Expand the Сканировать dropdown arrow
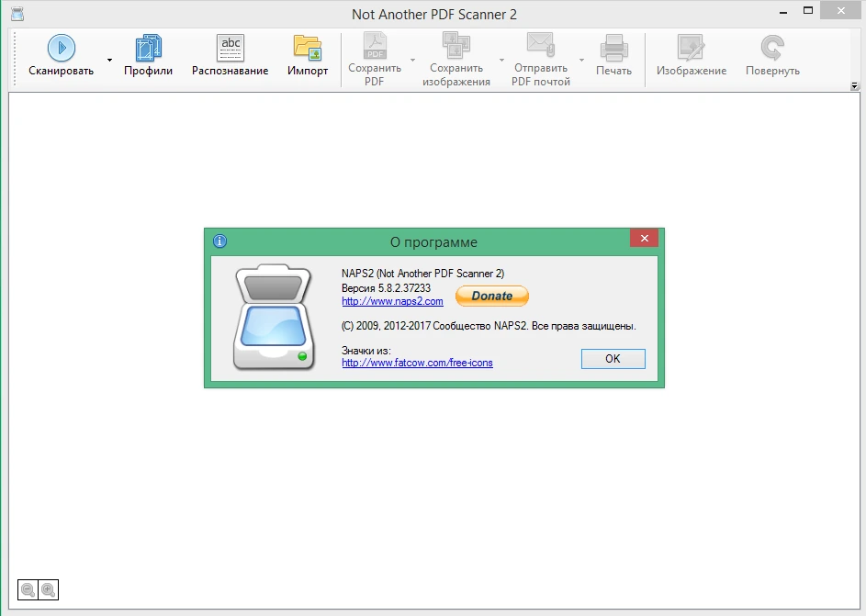 point(109,60)
